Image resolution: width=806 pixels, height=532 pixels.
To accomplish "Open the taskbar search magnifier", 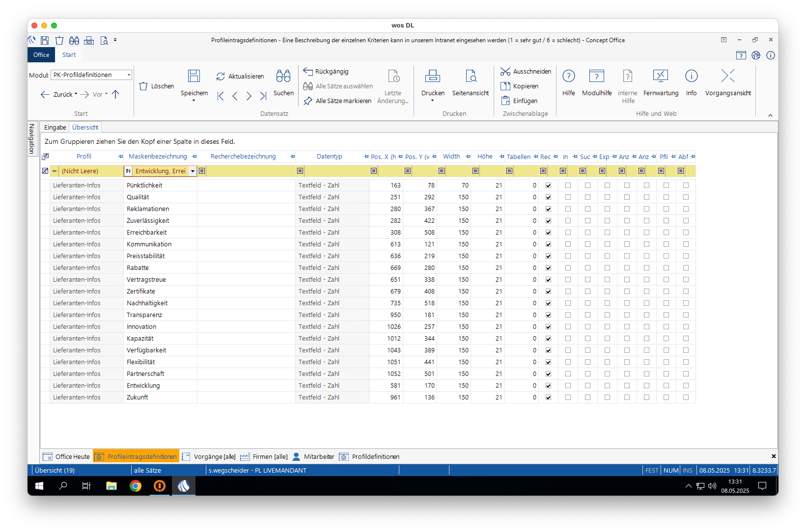I will tap(63, 486).
